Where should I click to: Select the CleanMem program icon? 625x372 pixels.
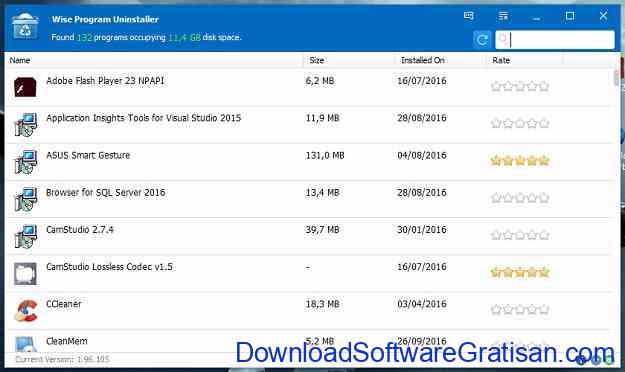(26, 344)
